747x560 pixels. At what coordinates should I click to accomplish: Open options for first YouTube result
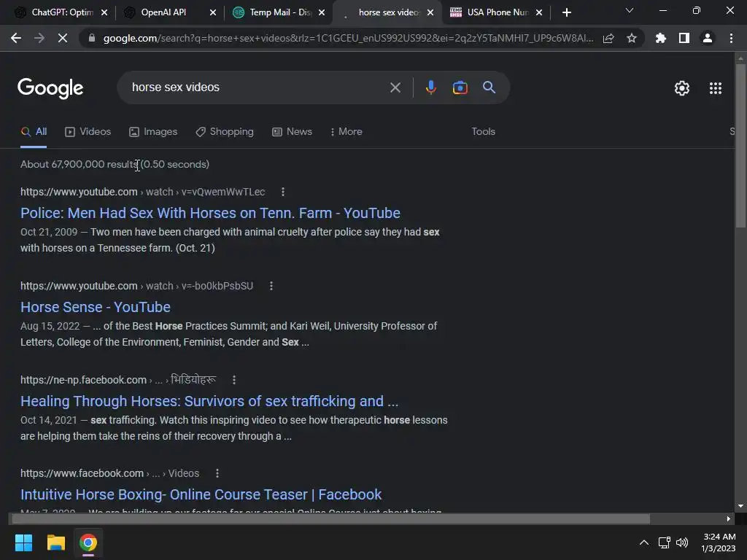(x=283, y=192)
